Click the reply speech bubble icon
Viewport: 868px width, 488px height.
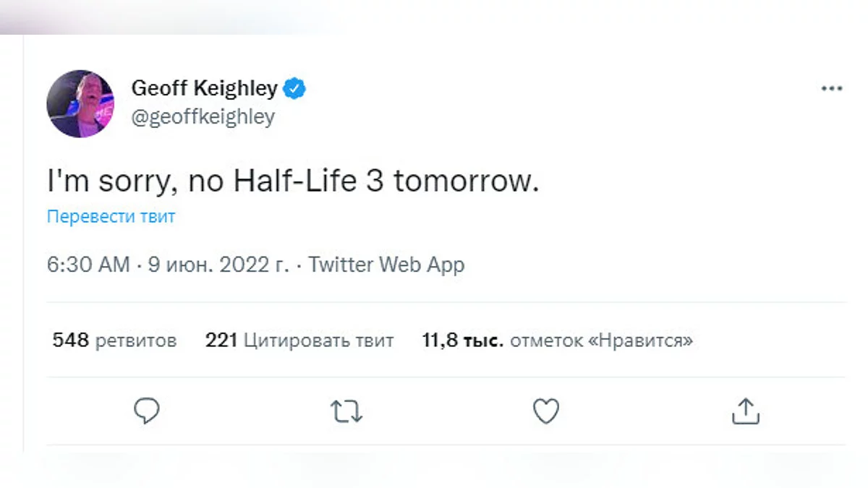[147, 411]
